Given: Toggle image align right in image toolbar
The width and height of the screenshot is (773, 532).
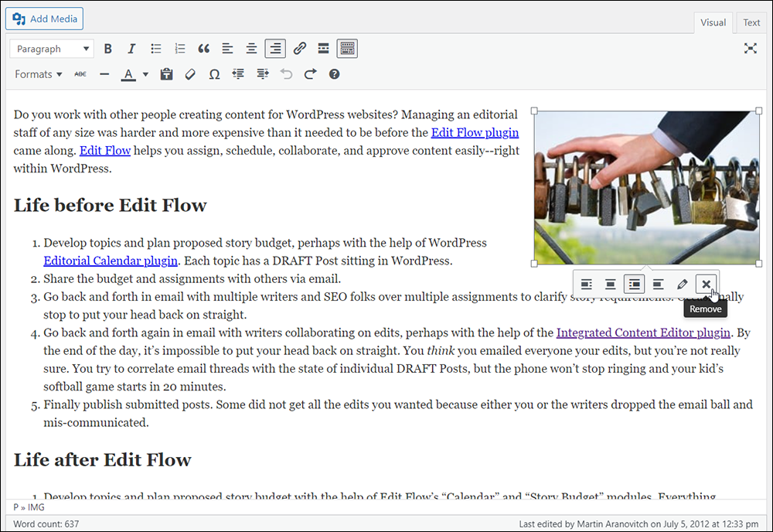Looking at the screenshot, I should [634, 284].
